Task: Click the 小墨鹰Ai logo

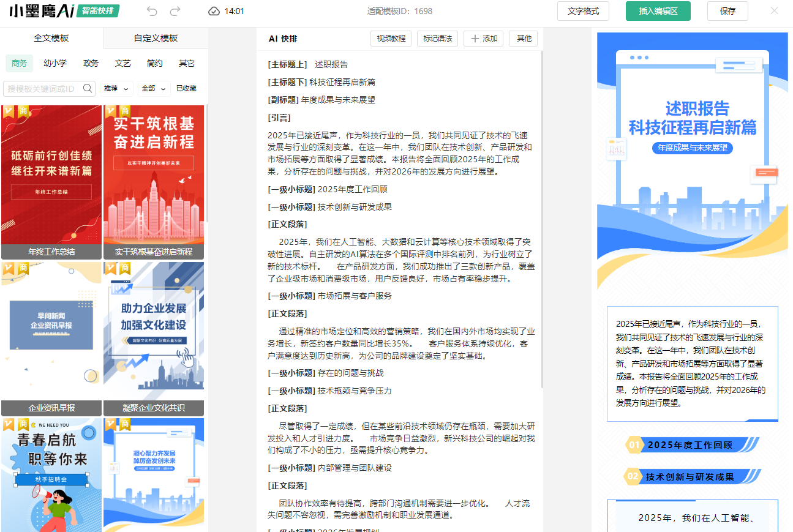Action: tap(42, 11)
